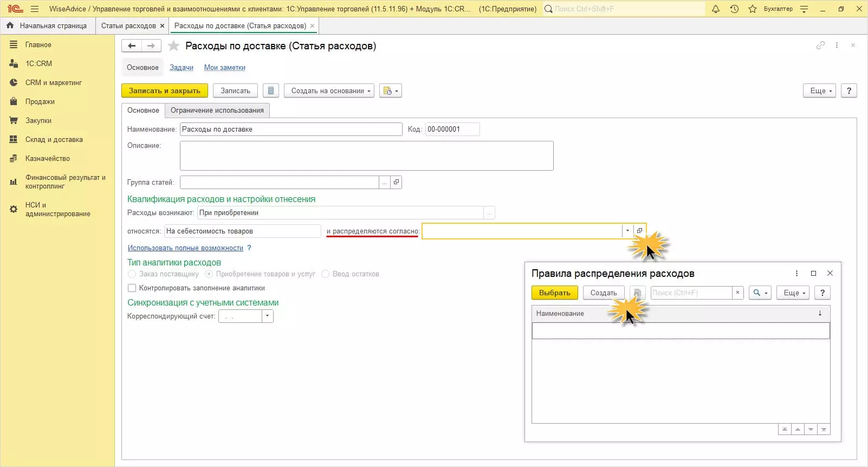
Task: Open the notifications bell
Action: [x=716, y=9]
